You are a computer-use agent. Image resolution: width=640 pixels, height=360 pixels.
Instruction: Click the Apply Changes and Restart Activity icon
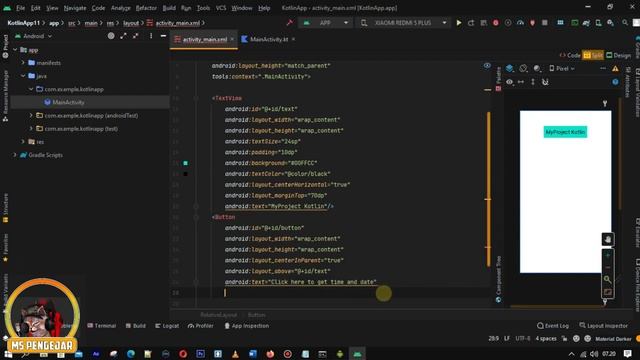pos(471,23)
